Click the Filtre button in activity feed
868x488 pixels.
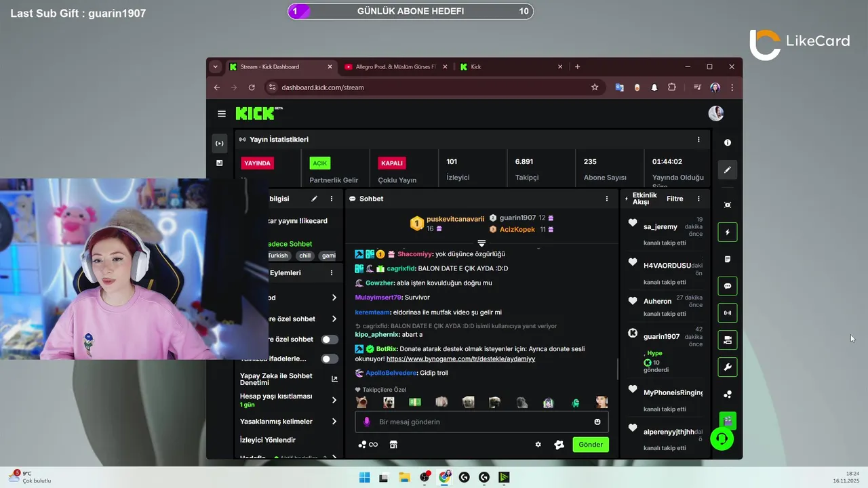(675, 199)
